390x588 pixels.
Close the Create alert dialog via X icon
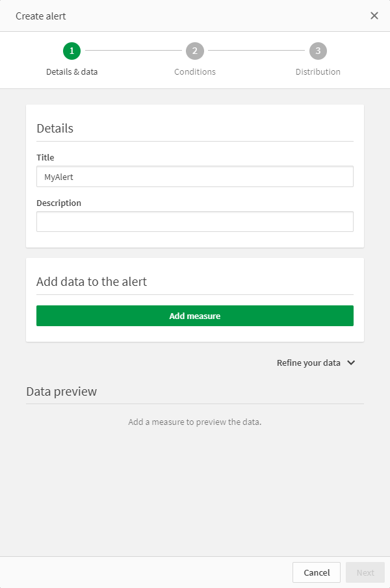pyautogui.click(x=374, y=16)
